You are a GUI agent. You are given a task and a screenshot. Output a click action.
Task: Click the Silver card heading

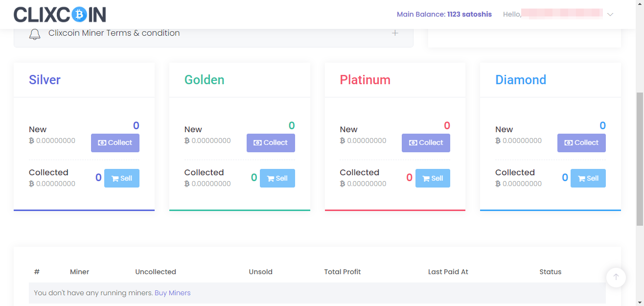coord(45,80)
